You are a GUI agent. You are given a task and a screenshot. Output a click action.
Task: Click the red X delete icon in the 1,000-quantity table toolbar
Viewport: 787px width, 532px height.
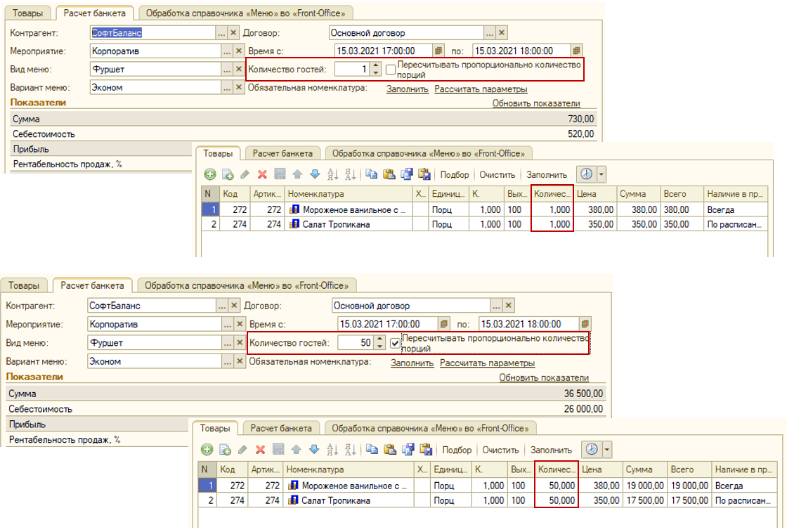click(262, 174)
